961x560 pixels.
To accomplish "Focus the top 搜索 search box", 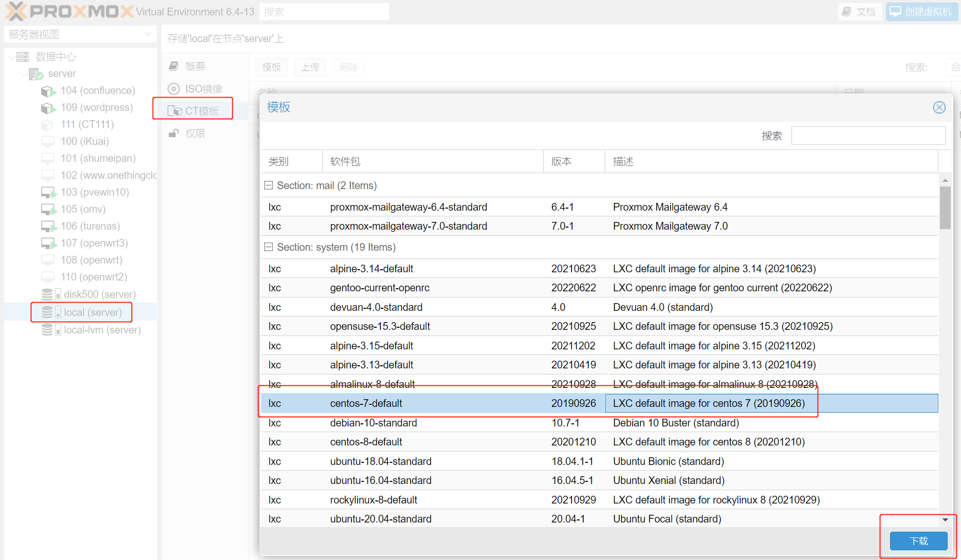I will (324, 12).
